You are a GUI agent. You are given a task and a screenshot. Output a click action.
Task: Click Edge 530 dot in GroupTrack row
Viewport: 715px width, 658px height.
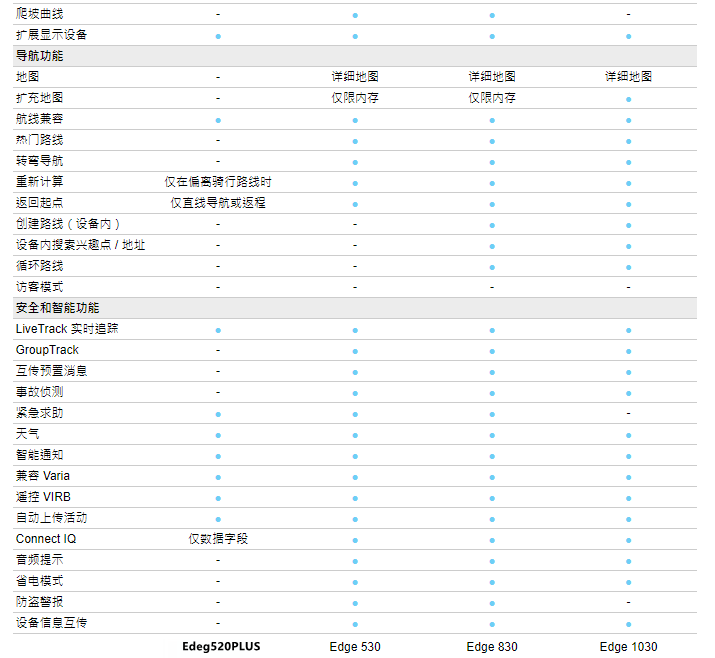tap(355, 351)
